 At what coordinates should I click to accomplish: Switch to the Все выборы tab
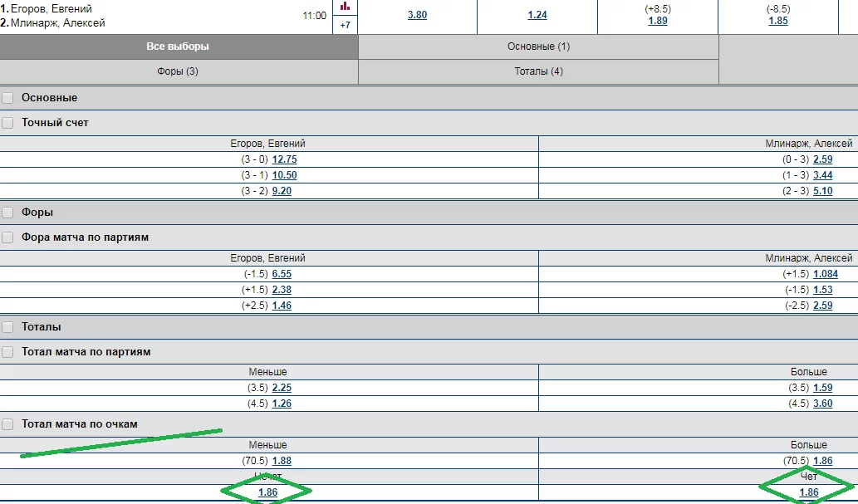tap(179, 46)
